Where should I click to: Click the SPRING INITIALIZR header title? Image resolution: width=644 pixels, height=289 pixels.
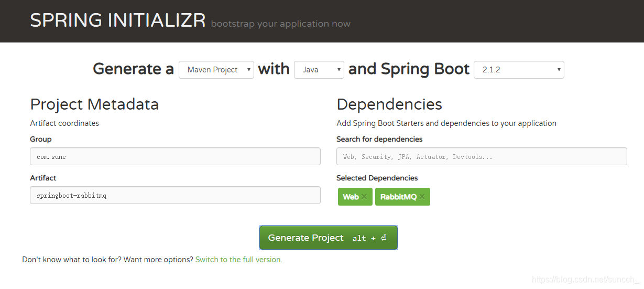pyautogui.click(x=118, y=20)
